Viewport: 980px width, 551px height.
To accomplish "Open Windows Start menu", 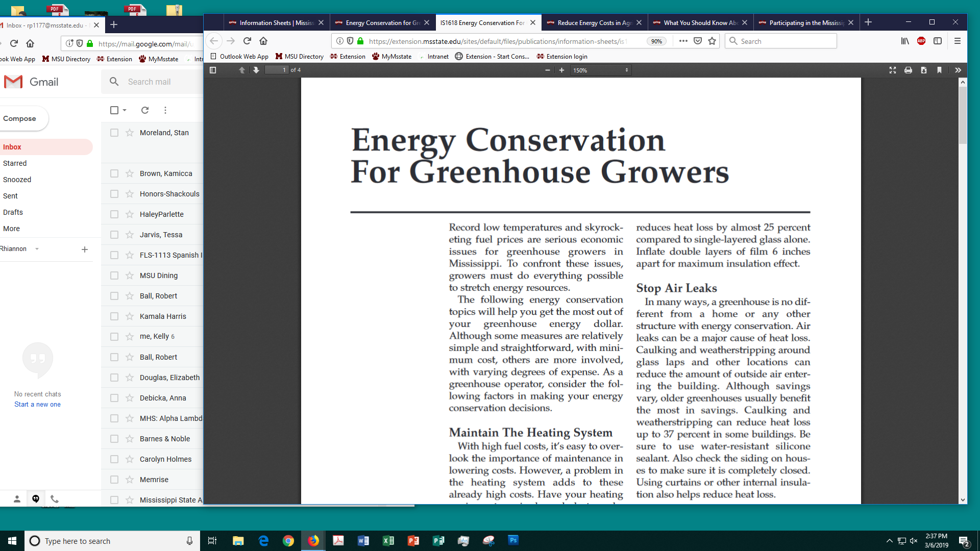I will pyautogui.click(x=12, y=541).
